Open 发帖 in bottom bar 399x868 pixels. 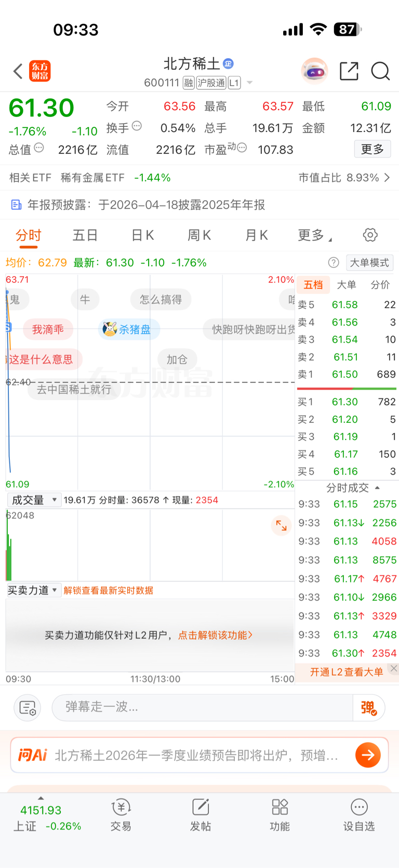pyautogui.click(x=201, y=815)
